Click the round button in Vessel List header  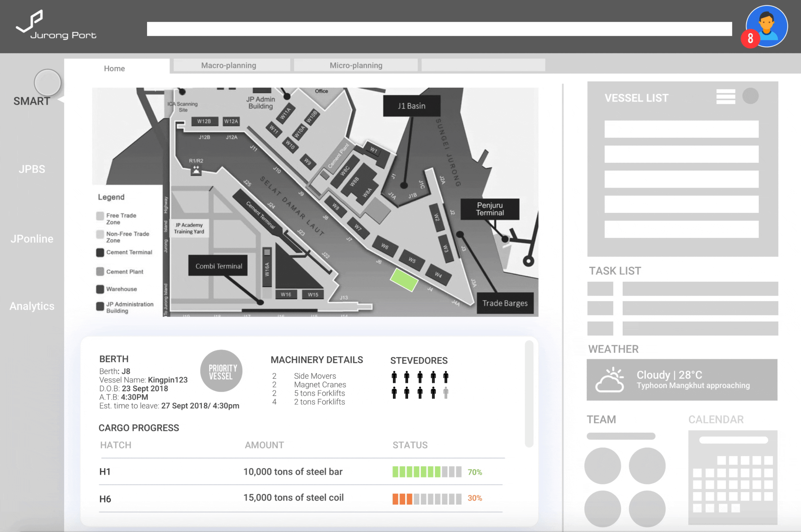[750, 96]
